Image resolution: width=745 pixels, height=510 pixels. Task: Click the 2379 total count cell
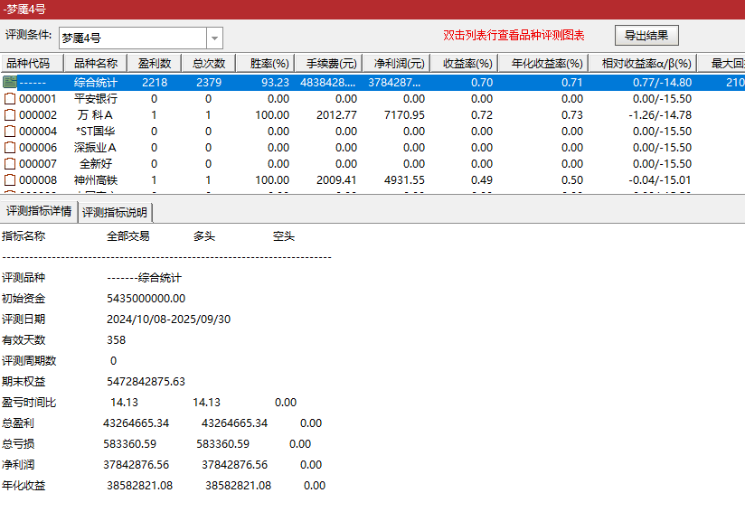point(209,83)
